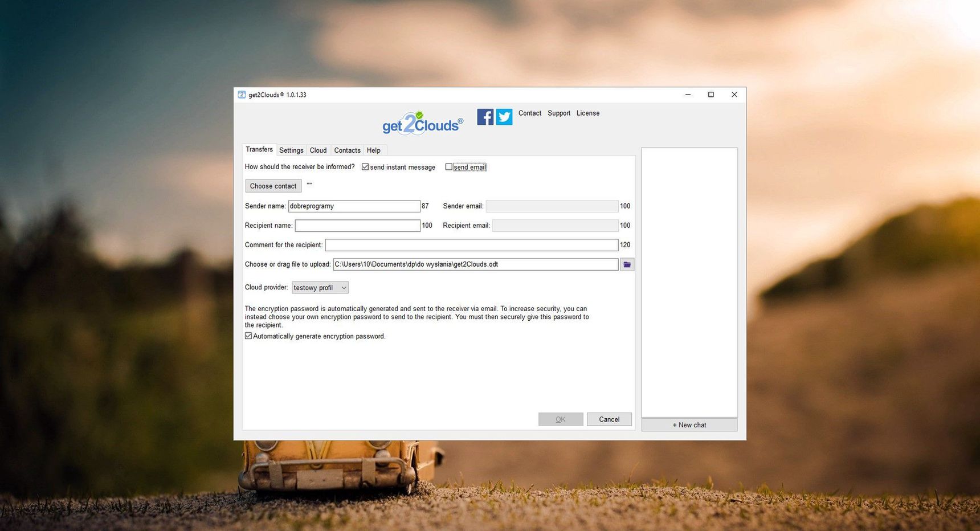The image size is (980, 531).
Task: Click the Comment for the recipient field
Action: (x=471, y=245)
